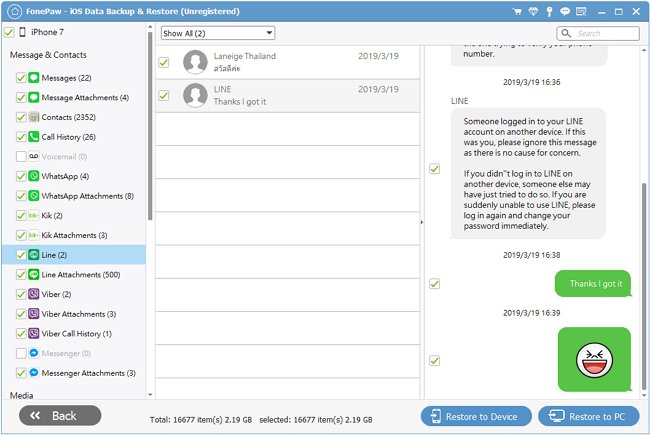
Task: Click the 'Thanks I got it' green bubble
Action: [593, 283]
